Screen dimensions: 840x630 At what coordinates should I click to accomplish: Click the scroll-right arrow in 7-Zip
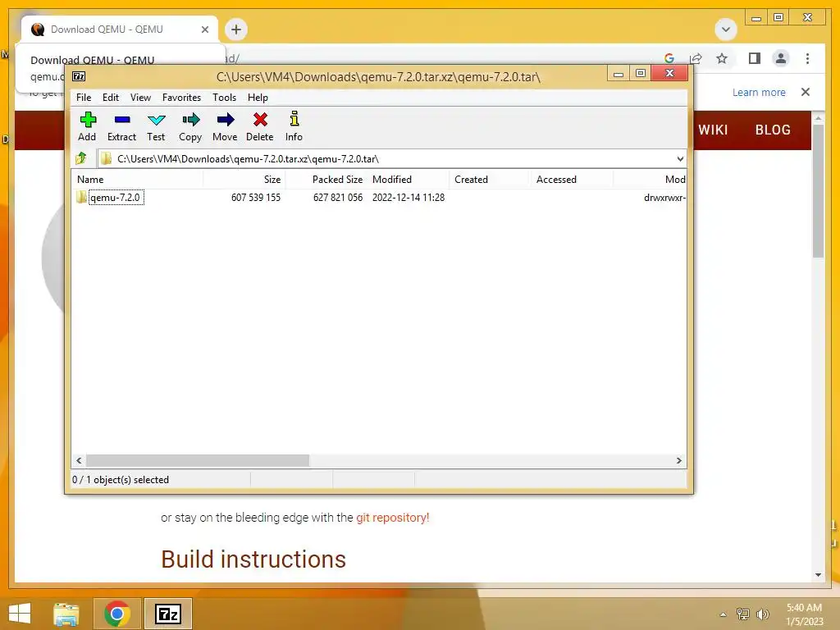pos(678,461)
